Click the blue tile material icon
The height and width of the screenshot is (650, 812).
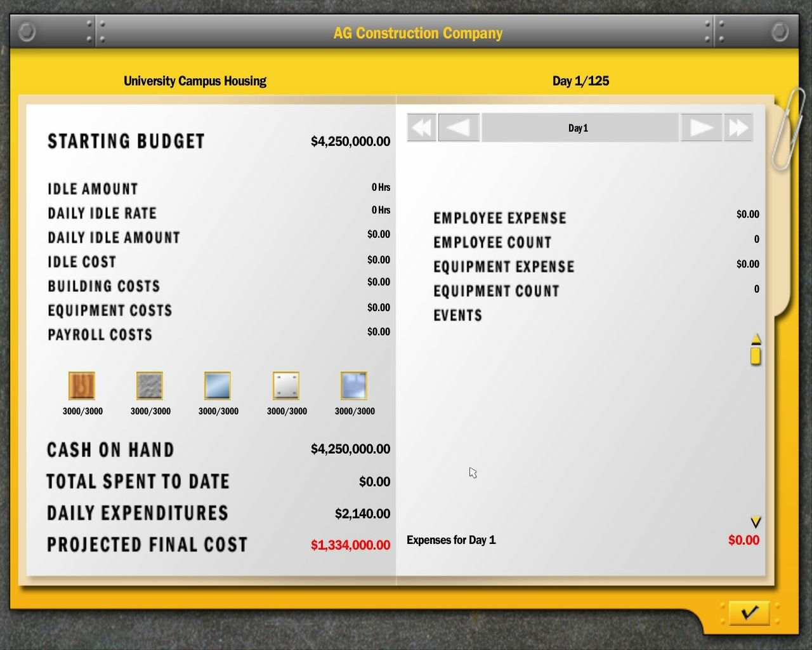[354, 385]
